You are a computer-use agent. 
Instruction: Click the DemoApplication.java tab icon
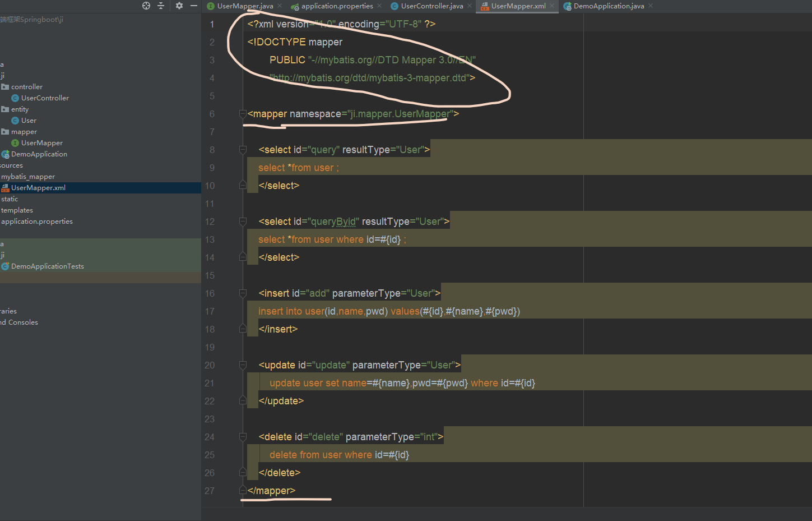(x=568, y=6)
